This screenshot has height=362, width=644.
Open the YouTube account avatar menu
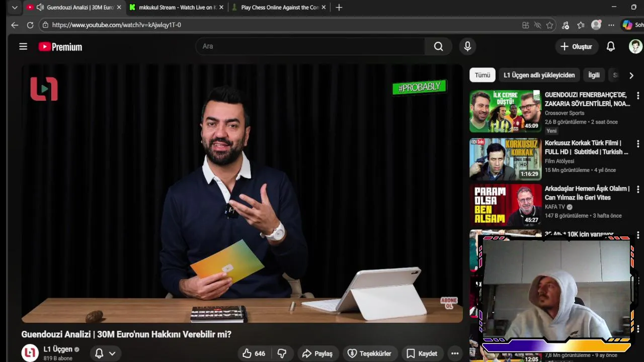pyautogui.click(x=635, y=46)
